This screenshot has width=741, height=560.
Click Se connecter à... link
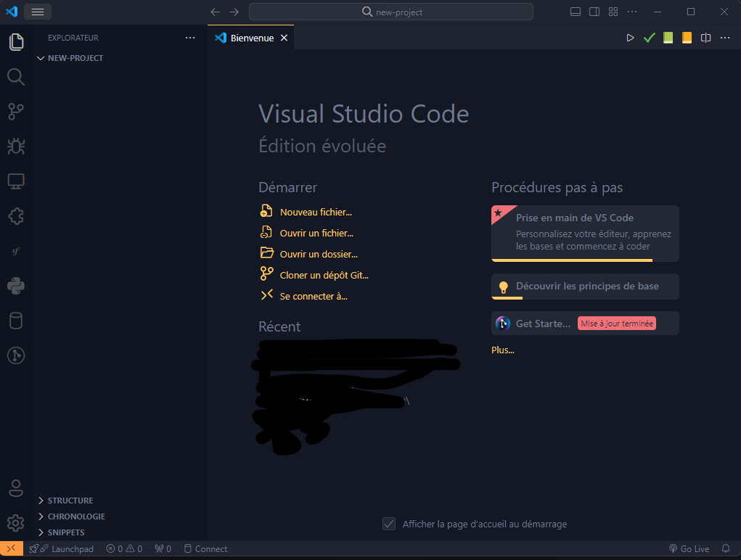coord(314,297)
